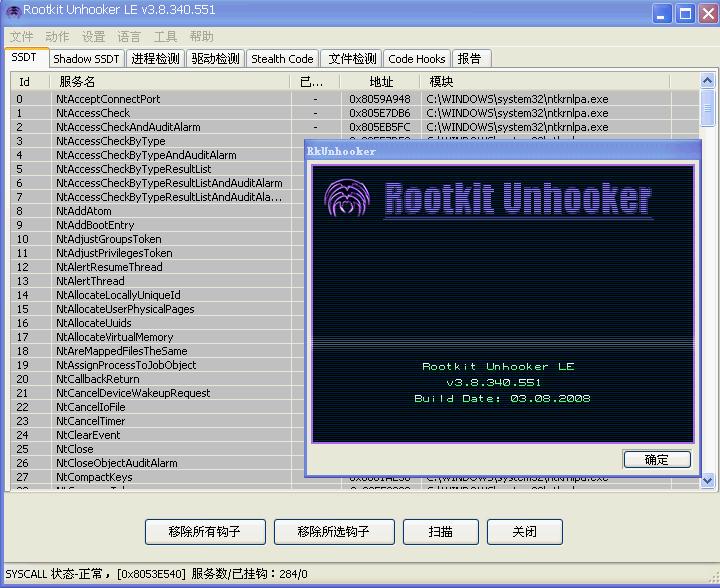This screenshot has height=588, width=720.
Task: Sort by the 地址 column header
Action: [x=380, y=82]
